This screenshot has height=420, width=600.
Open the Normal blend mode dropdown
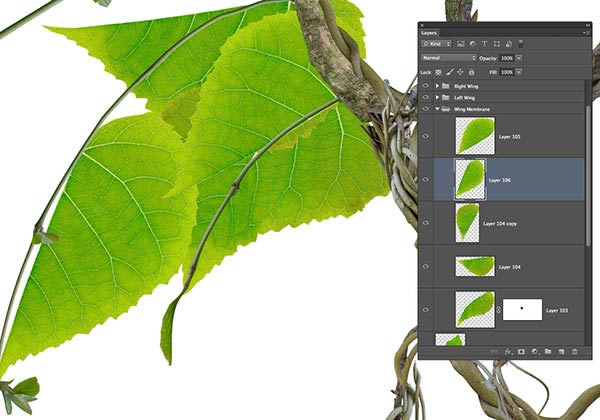pyautogui.click(x=449, y=58)
